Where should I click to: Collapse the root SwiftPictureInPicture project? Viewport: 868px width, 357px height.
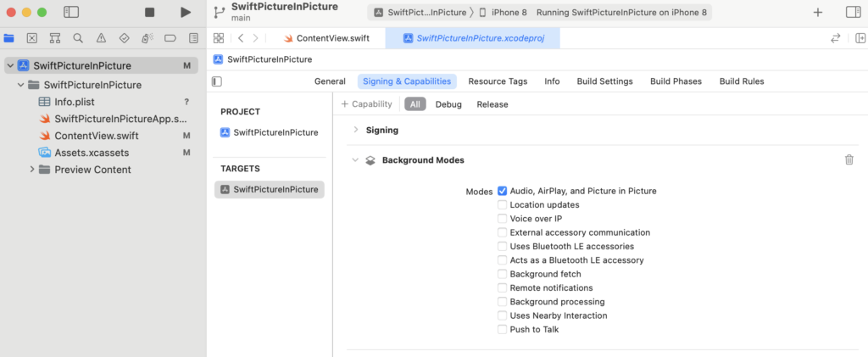(10, 66)
